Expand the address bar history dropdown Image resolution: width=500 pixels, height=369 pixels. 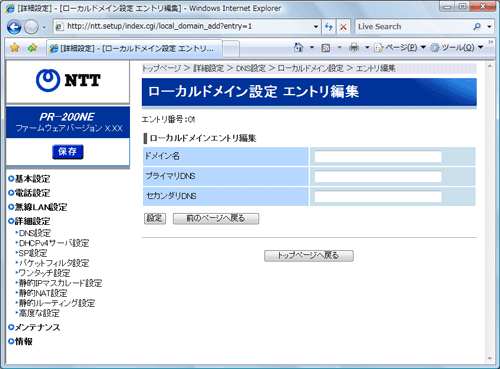[x=316, y=27]
